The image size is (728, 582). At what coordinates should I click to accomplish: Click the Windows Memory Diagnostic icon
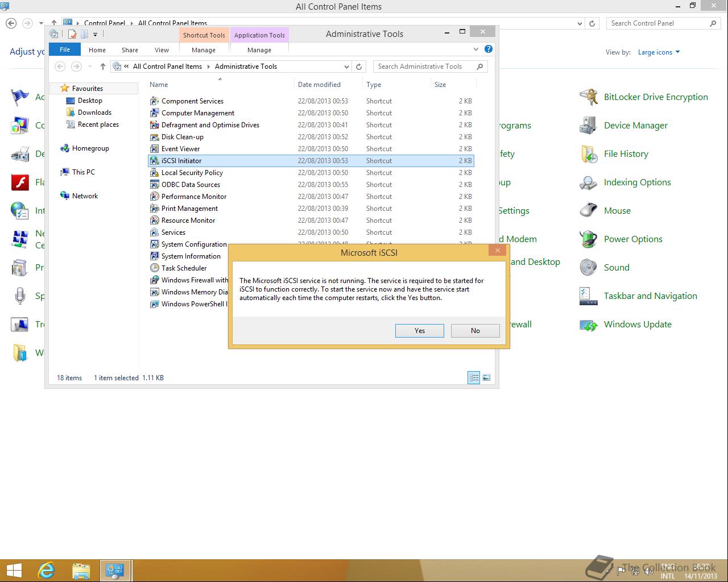pyautogui.click(x=154, y=292)
